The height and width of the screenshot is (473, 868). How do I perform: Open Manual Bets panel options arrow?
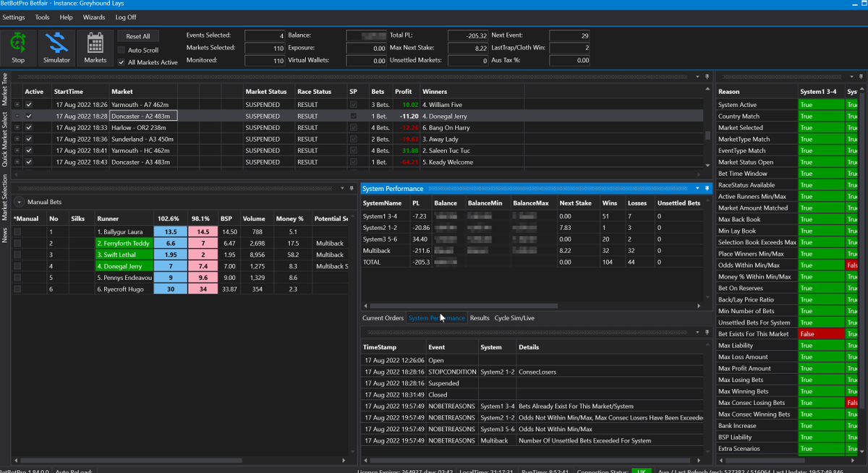pos(342,188)
